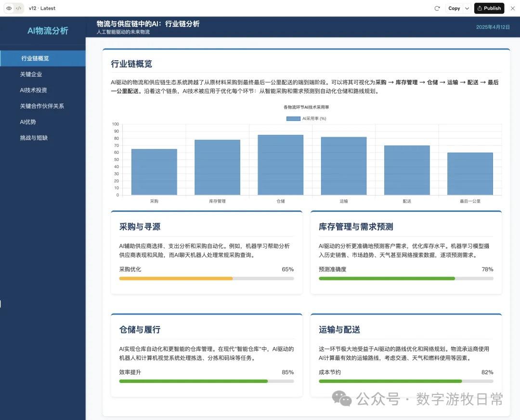
Task: Open 关键合作伙伴关系 in sidebar
Action: click(x=42, y=106)
